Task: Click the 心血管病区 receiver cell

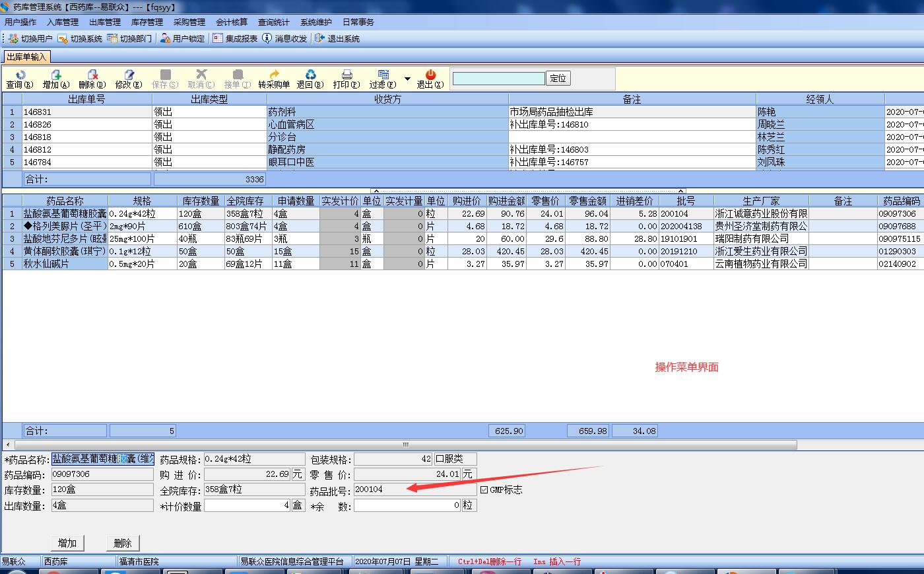Action: [387, 124]
